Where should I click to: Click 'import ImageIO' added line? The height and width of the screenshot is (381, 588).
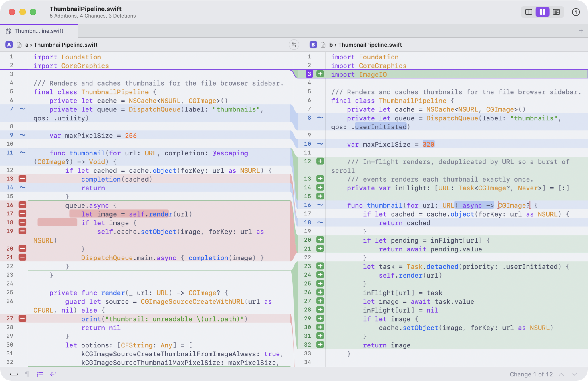point(359,74)
